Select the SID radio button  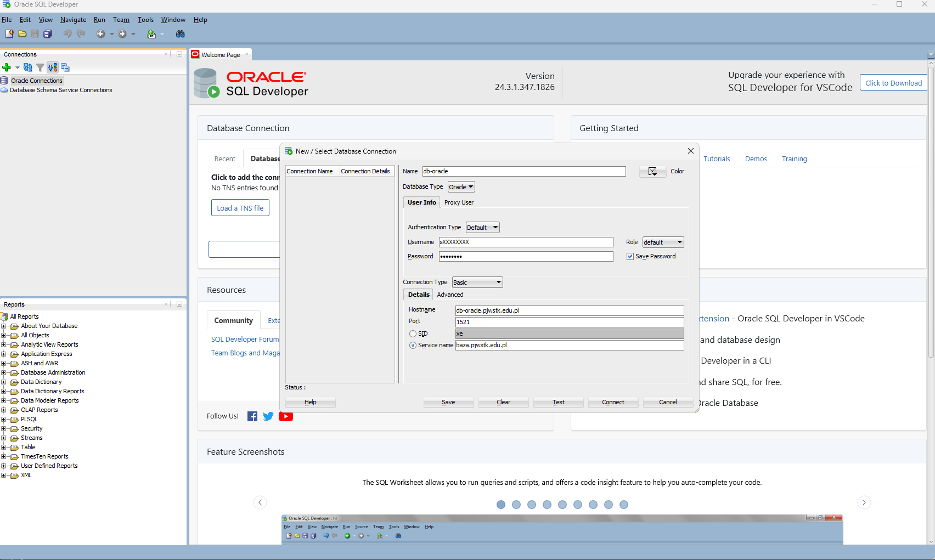(x=413, y=333)
